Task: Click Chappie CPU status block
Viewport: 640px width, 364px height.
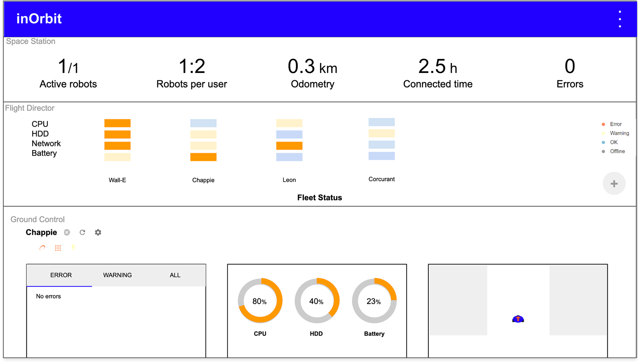Action: [x=203, y=123]
